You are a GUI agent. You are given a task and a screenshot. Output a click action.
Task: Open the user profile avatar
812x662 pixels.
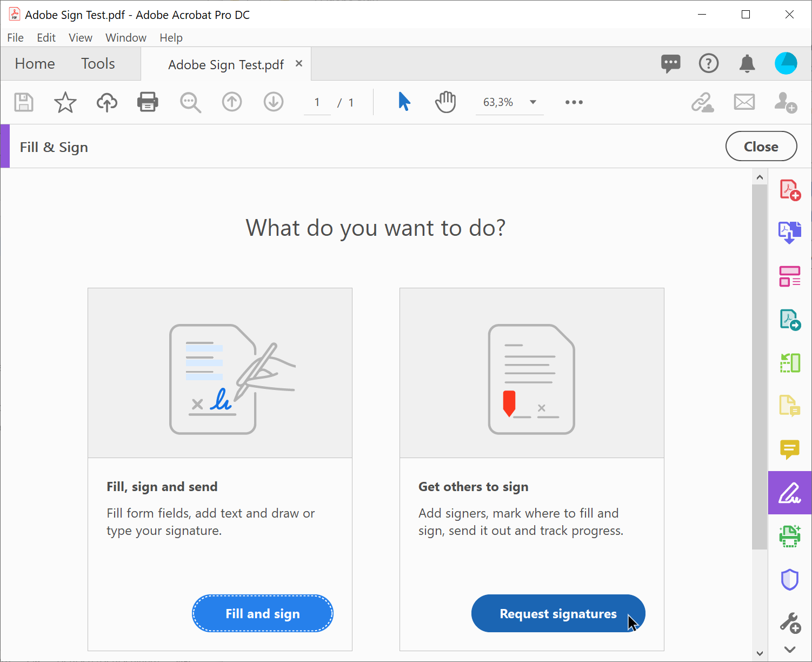pyautogui.click(x=786, y=63)
